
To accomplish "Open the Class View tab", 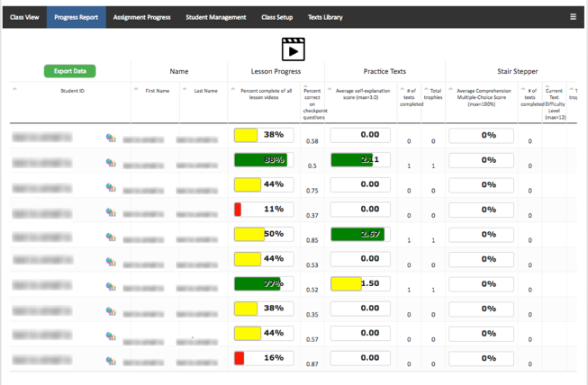I will pos(24,17).
